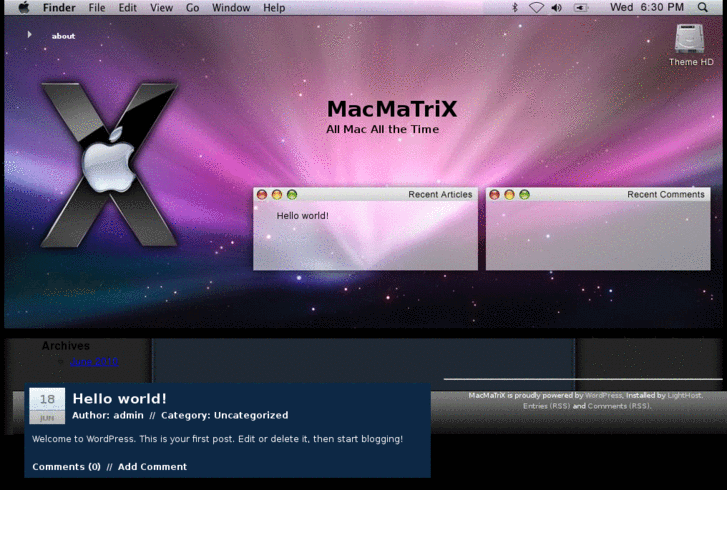
Task: Click the battery status icon
Action: pyautogui.click(x=580, y=7)
